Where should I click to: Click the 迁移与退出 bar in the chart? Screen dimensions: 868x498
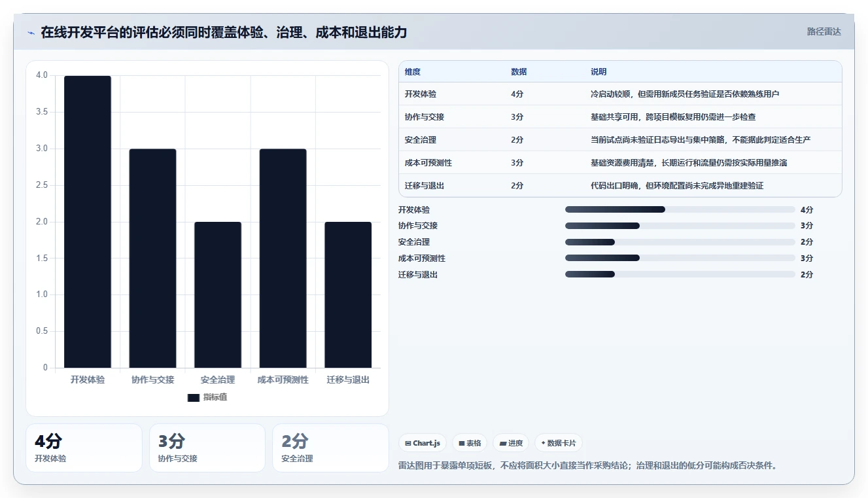348,295
